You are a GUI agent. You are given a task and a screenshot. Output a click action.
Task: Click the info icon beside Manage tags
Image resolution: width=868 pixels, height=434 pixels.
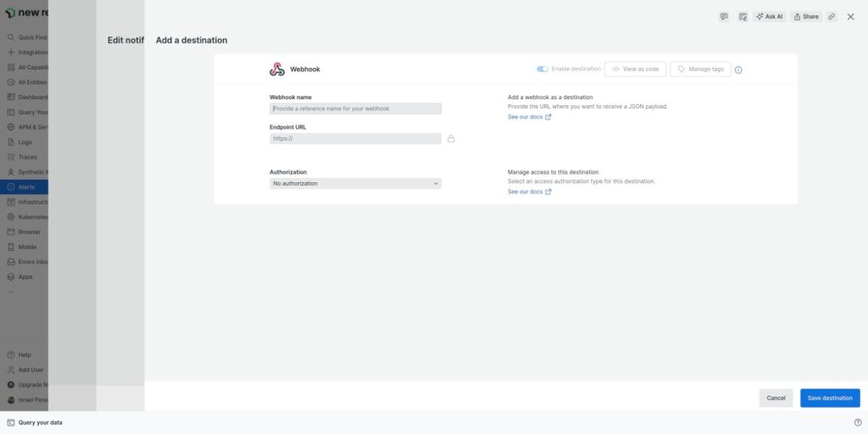(x=738, y=70)
